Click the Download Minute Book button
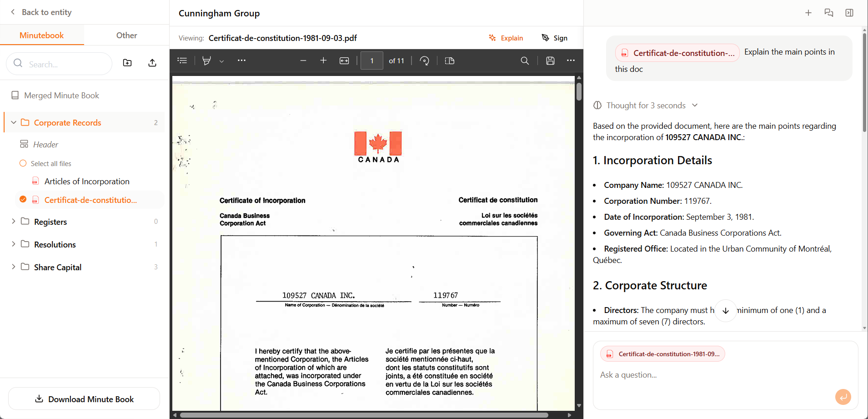868x419 pixels. pos(84,399)
